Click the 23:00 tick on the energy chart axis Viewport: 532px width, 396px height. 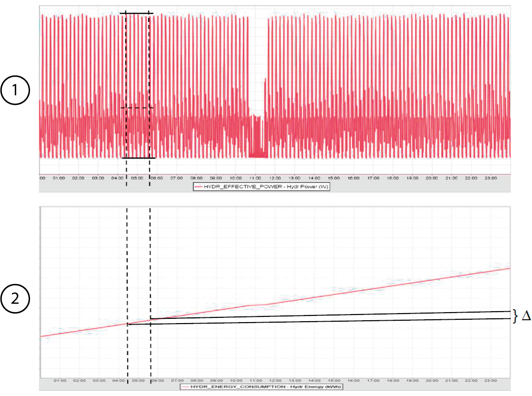tap(491, 381)
